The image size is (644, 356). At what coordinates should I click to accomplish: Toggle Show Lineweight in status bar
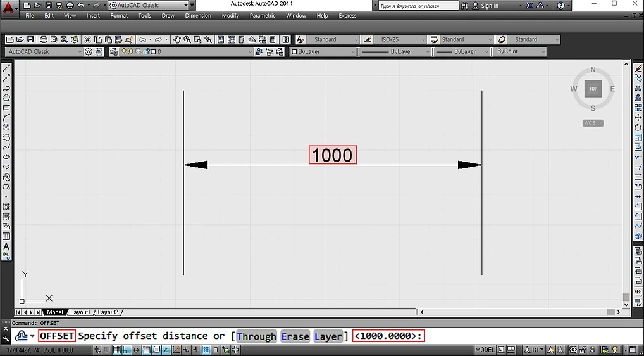pos(196,350)
